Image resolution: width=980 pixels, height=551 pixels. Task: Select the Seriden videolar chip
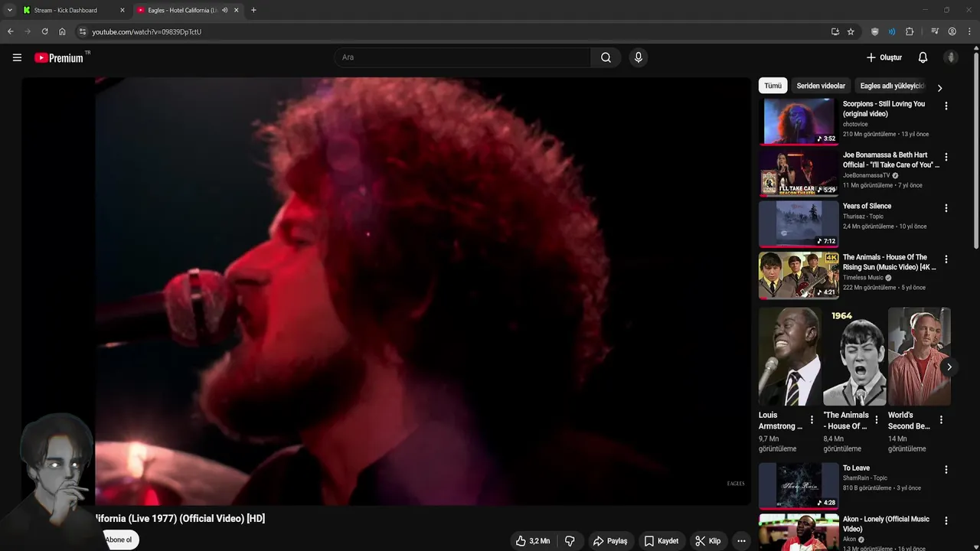click(821, 86)
